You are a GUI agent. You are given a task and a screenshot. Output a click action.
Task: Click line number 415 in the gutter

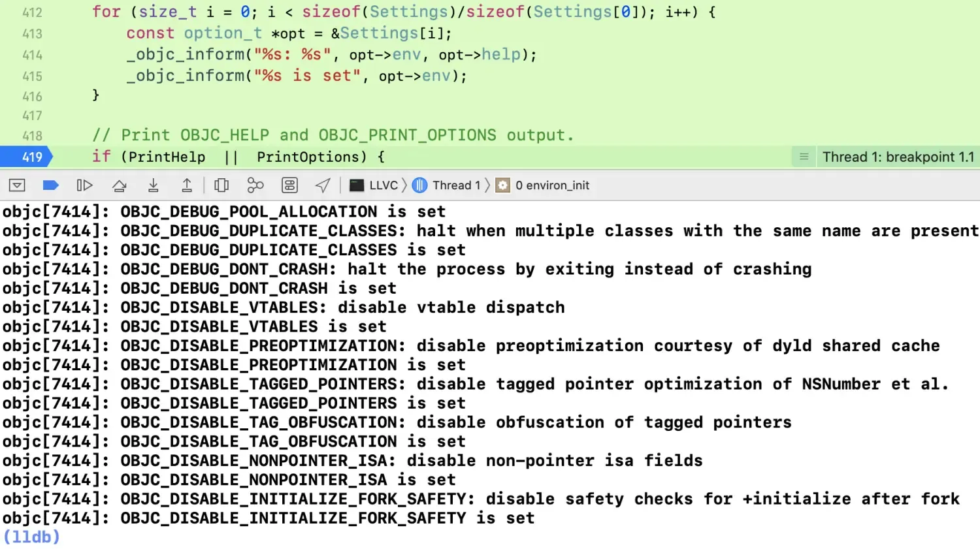(x=31, y=76)
